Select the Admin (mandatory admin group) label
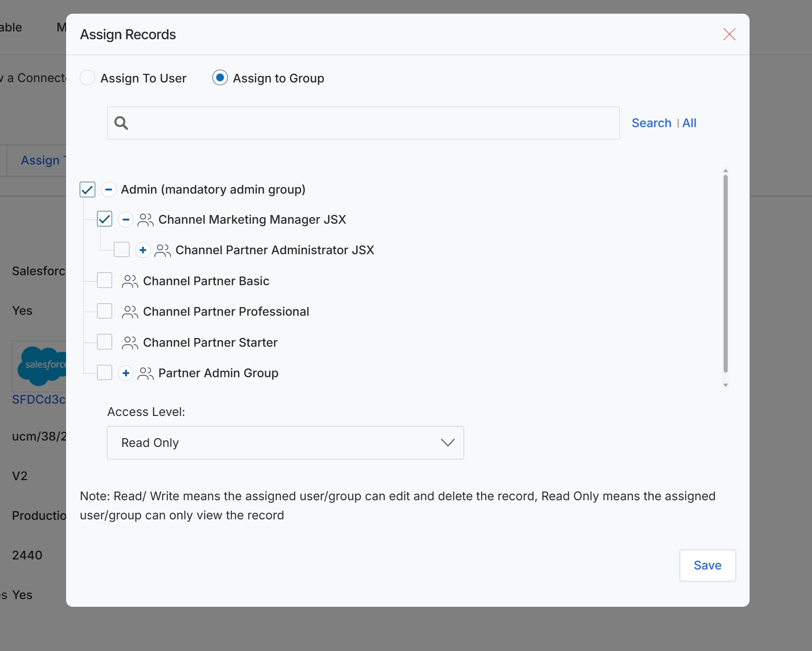 click(213, 190)
